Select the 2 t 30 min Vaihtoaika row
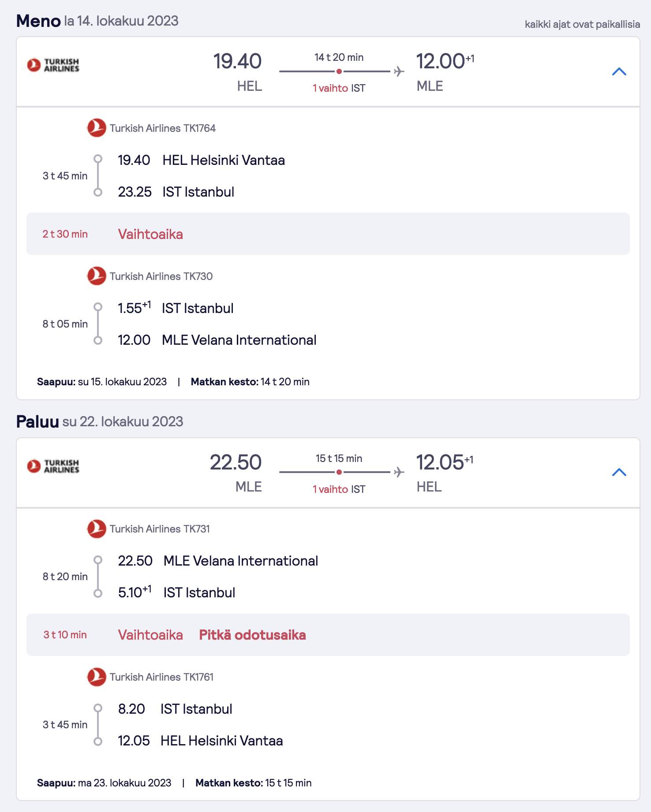The image size is (651, 812). point(328,234)
